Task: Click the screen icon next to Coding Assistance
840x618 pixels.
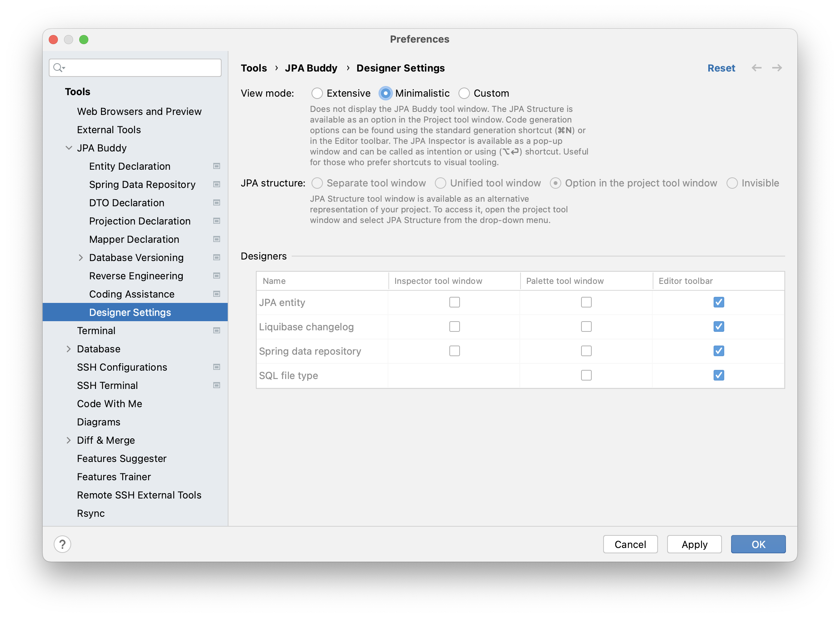Action: click(216, 294)
